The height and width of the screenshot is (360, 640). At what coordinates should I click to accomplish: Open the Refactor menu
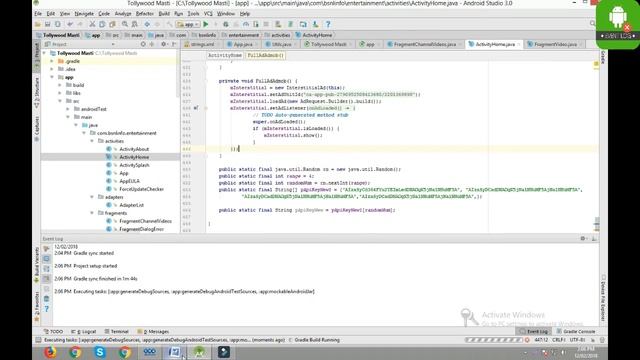tap(144, 13)
